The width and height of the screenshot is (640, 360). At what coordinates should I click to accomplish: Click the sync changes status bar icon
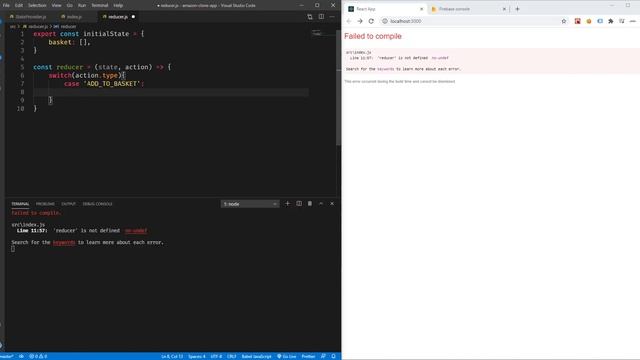[x=21, y=356]
